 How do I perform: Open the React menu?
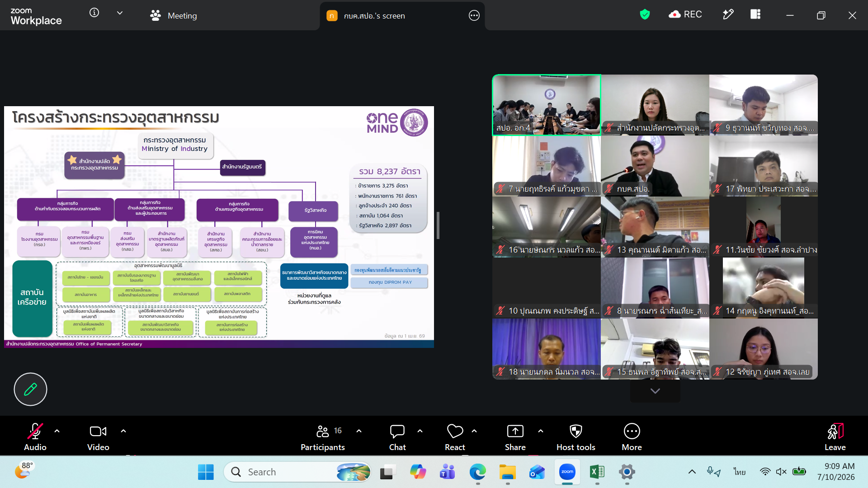[455, 437]
